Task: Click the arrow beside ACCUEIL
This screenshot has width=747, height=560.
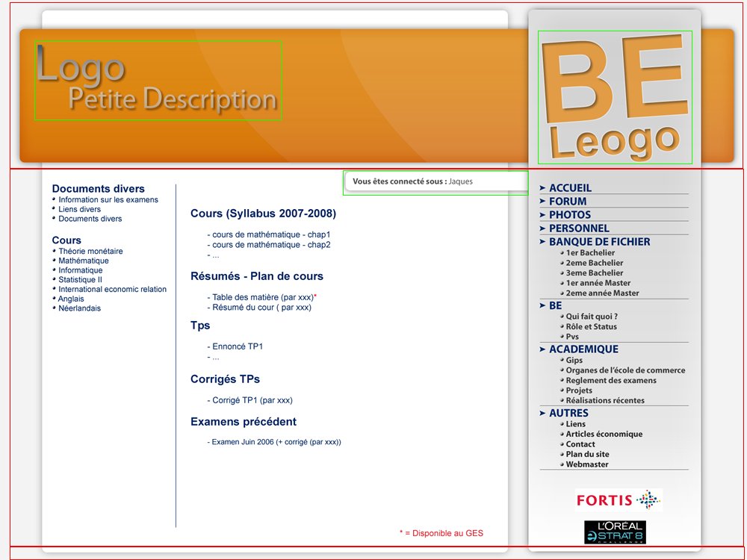Action: tap(542, 188)
